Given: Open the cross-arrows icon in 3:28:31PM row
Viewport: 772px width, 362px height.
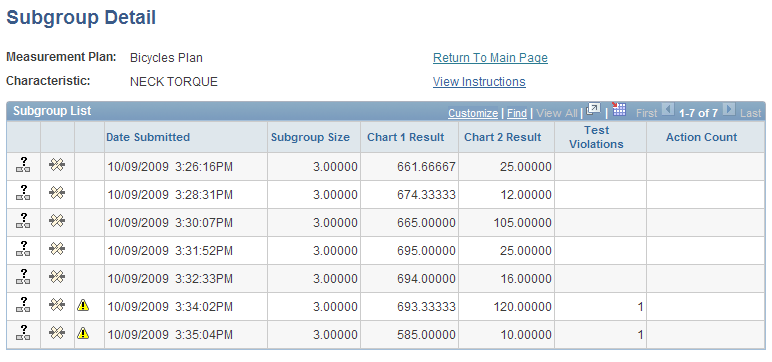Looking at the screenshot, I should (57, 194).
